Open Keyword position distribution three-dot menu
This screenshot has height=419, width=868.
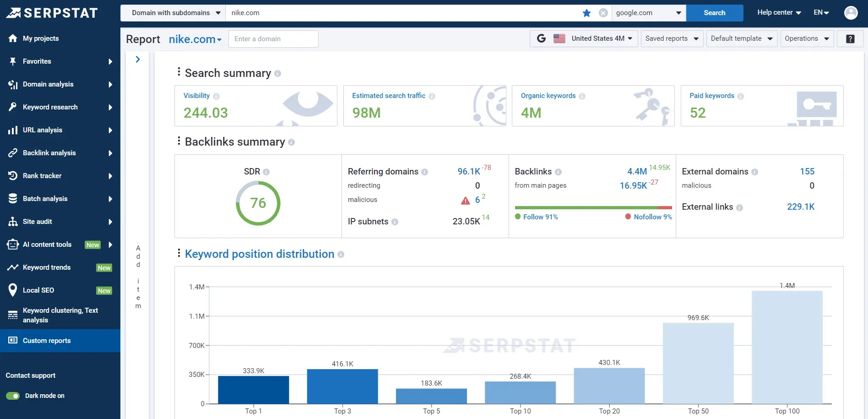179,253
